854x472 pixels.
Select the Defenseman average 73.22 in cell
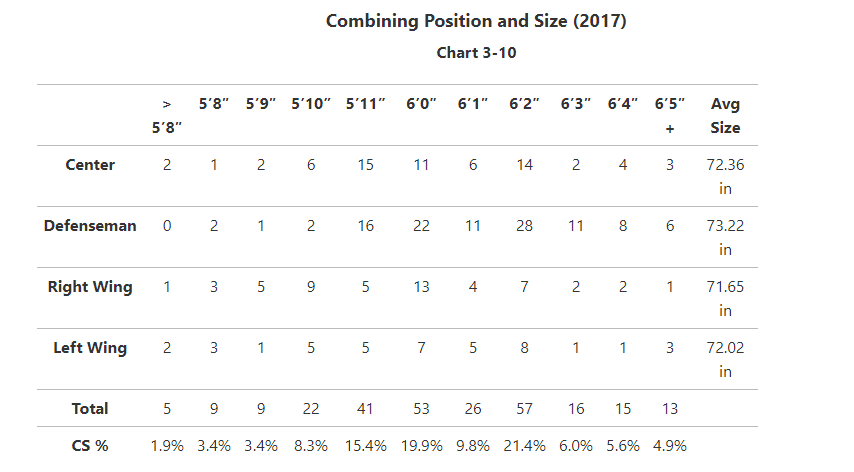point(725,237)
